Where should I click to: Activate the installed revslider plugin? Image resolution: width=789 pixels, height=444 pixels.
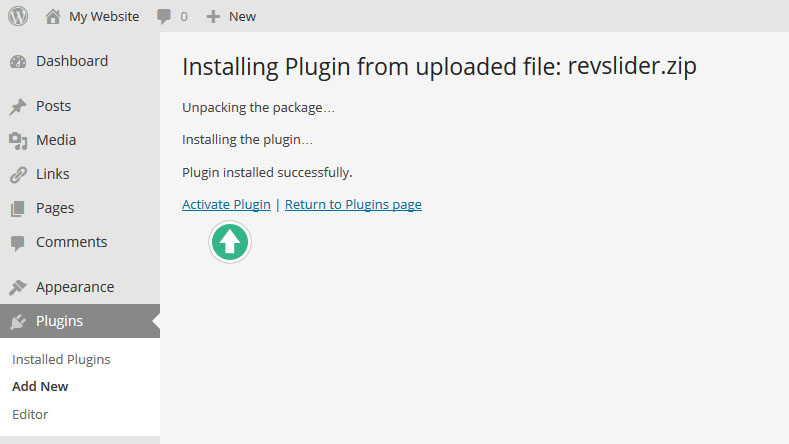point(226,205)
